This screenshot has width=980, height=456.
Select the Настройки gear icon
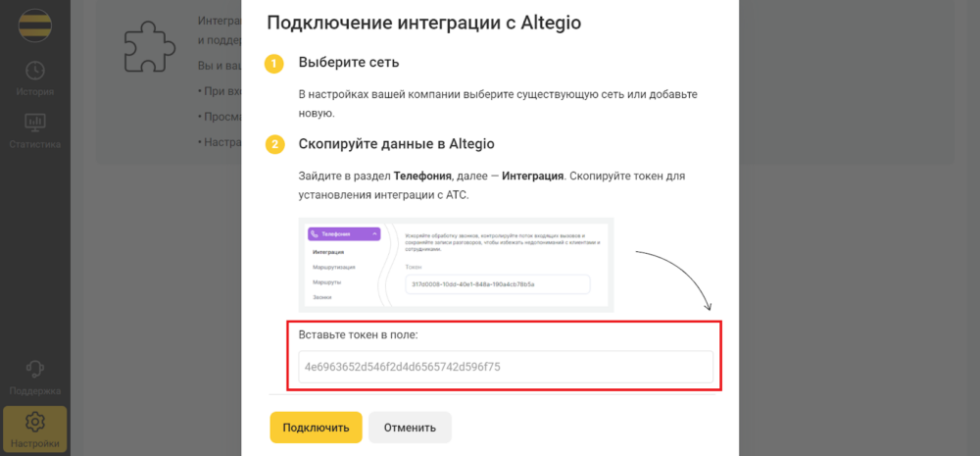[x=35, y=423]
